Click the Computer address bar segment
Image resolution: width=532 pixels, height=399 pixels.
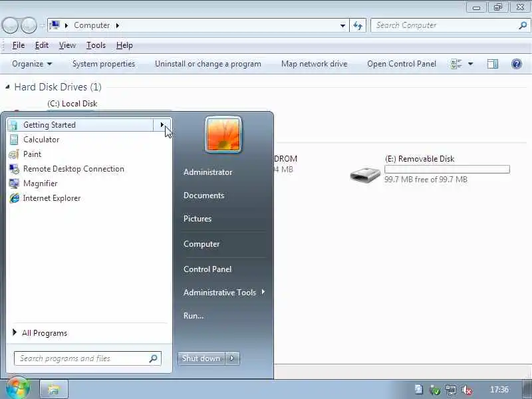click(92, 25)
